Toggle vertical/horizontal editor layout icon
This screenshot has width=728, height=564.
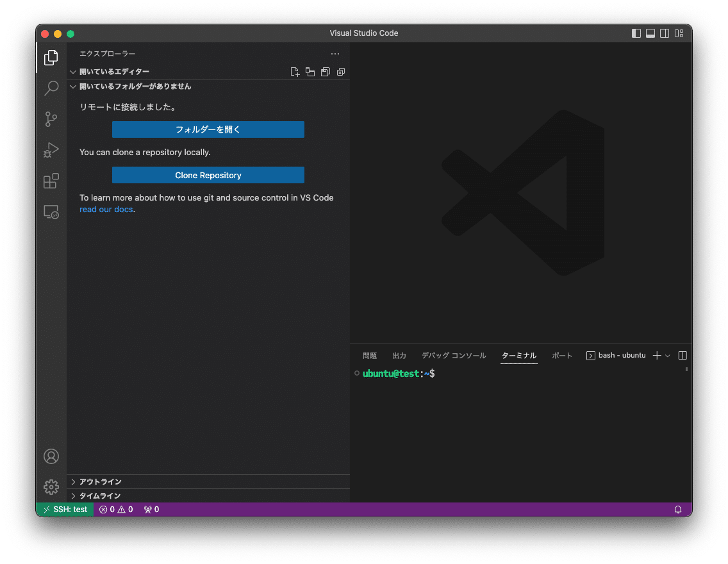pos(310,72)
